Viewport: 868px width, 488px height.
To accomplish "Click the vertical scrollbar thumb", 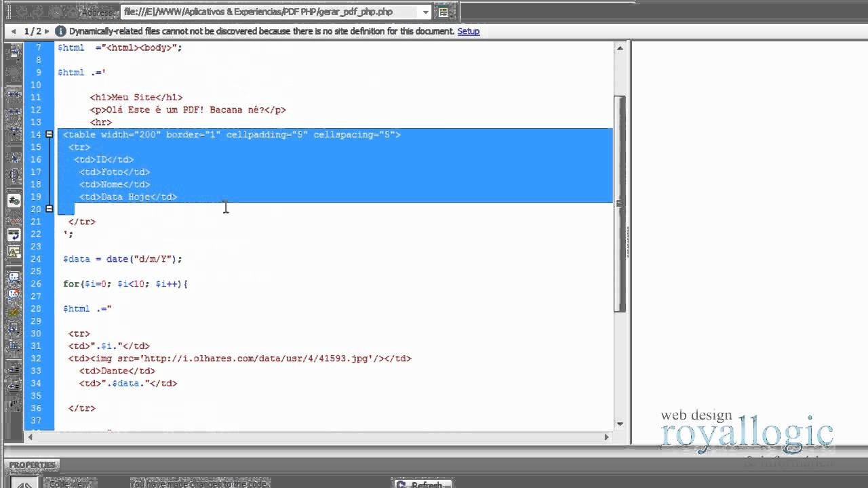I will [620, 203].
